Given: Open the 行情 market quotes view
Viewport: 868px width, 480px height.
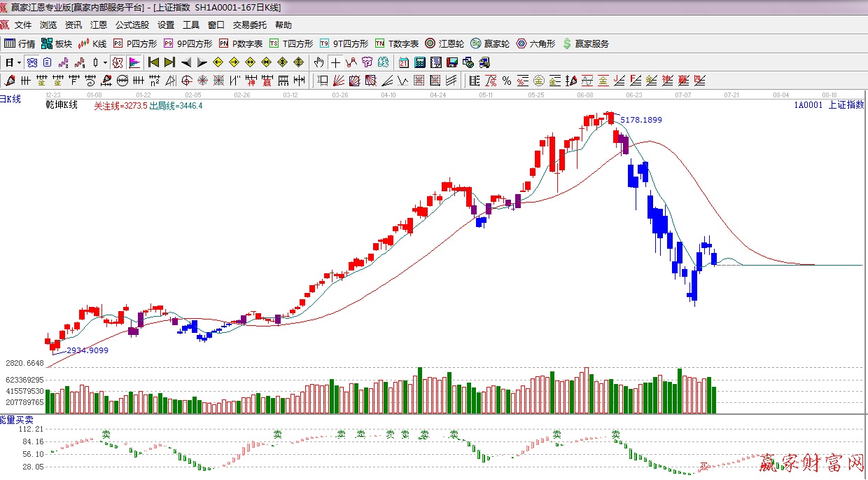Looking at the screenshot, I should click(20, 43).
